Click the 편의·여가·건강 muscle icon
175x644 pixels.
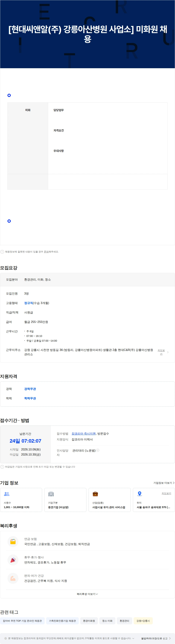pos(13,578)
